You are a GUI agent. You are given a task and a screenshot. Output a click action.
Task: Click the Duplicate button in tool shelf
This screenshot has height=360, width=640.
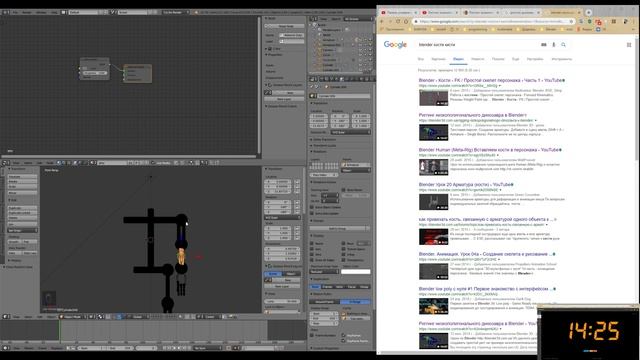point(22,208)
